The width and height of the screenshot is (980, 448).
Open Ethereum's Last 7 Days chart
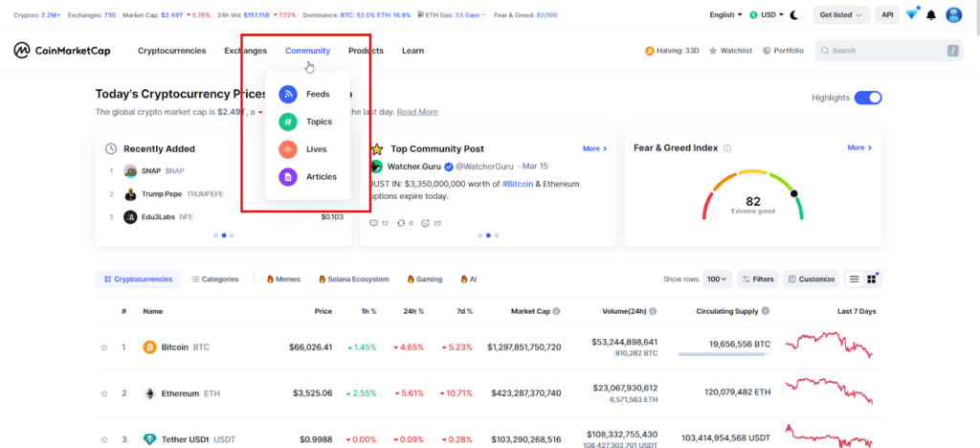(x=828, y=390)
